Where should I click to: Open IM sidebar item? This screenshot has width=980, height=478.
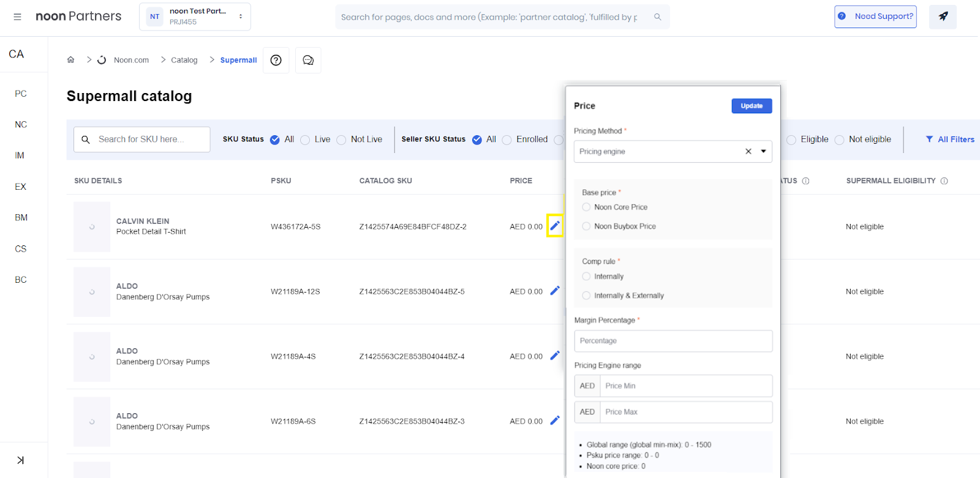(20, 155)
